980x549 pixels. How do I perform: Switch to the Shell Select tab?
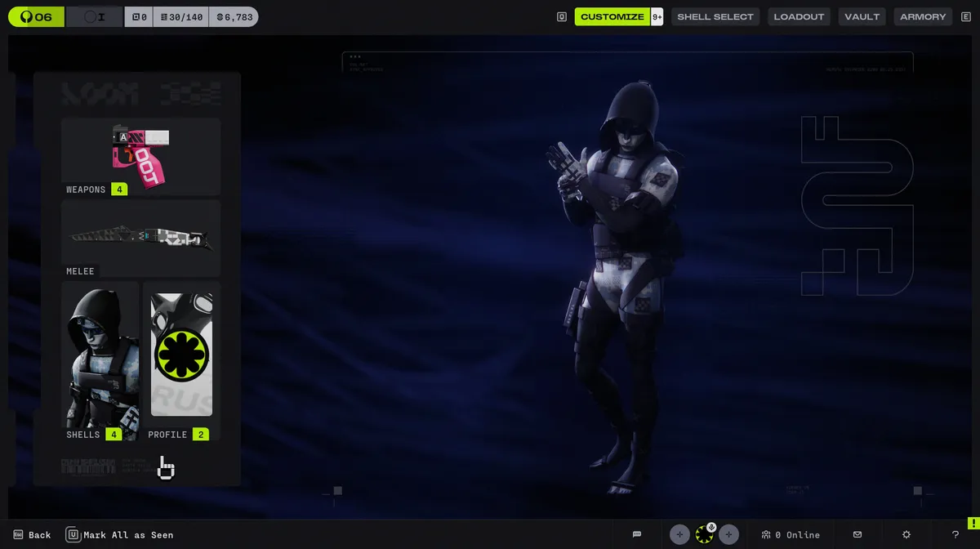coord(715,16)
